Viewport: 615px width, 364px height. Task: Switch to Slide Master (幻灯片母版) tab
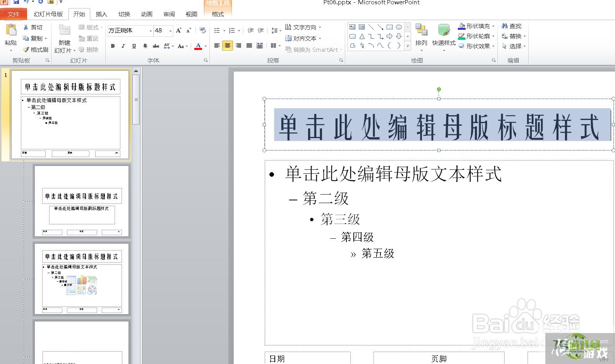48,14
